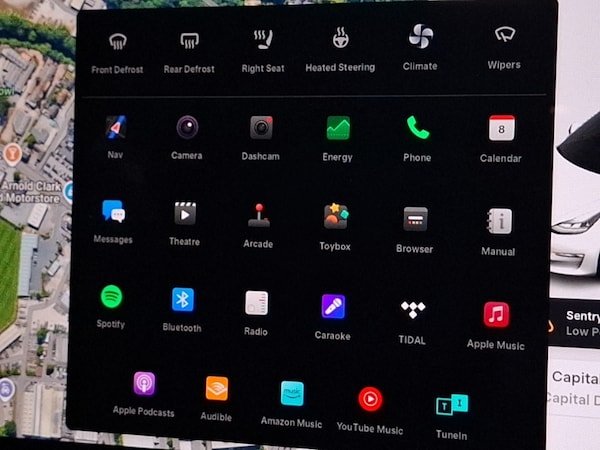The image size is (600, 450).
Task: Launch the Theatre app
Action: [184, 213]
